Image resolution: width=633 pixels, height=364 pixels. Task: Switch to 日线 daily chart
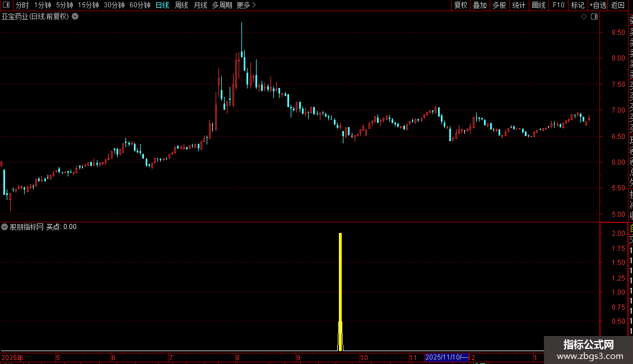tap(162, 5)
